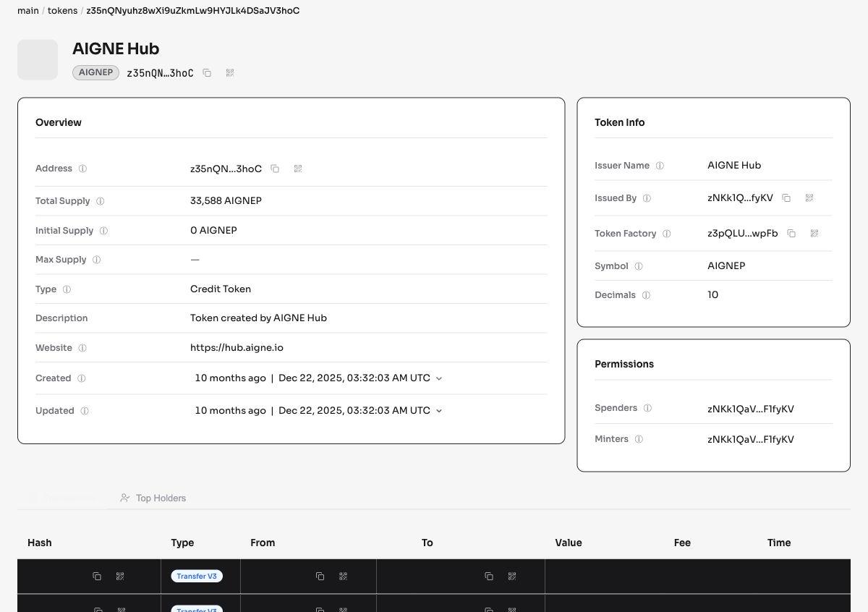Copy the To address in first transaction row
This screenshot has height=612, width=868.
click(x=489, y=577)
